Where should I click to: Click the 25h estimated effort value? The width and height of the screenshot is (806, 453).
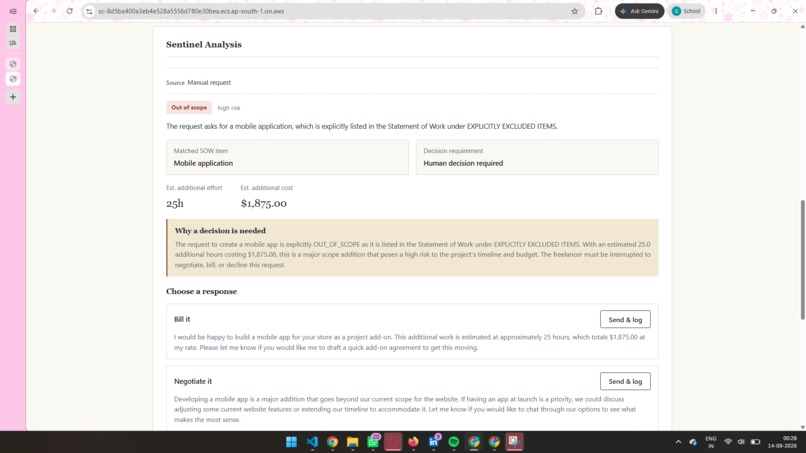(175, 204)
